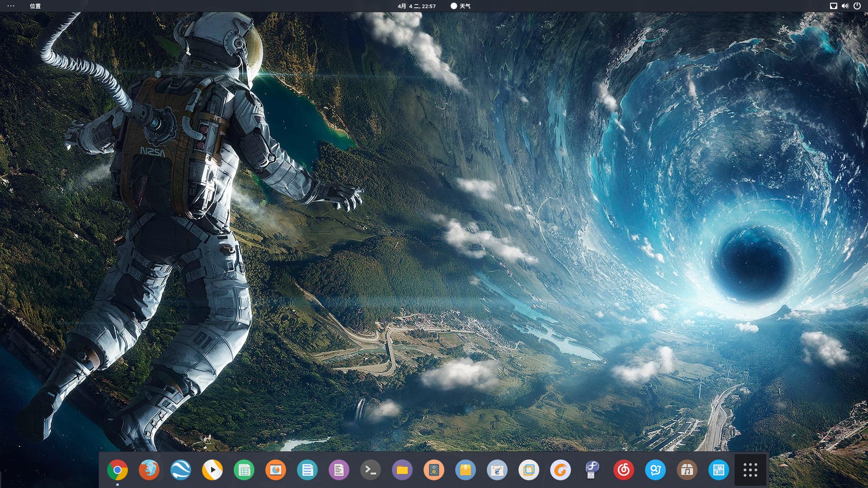
Task: Open Google Chrome from the dock
Action: 117,470
